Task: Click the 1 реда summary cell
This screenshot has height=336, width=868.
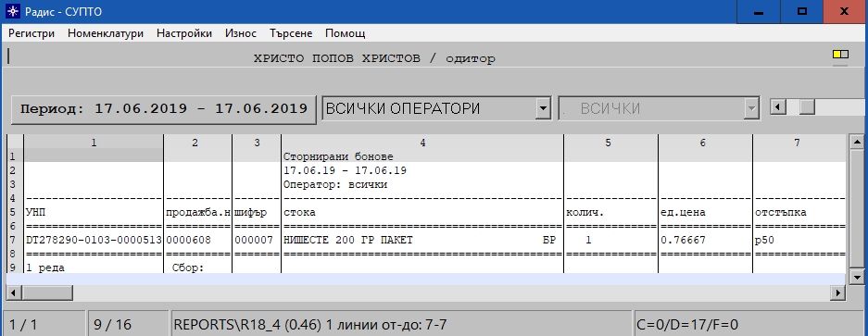Action: (94, 268)
